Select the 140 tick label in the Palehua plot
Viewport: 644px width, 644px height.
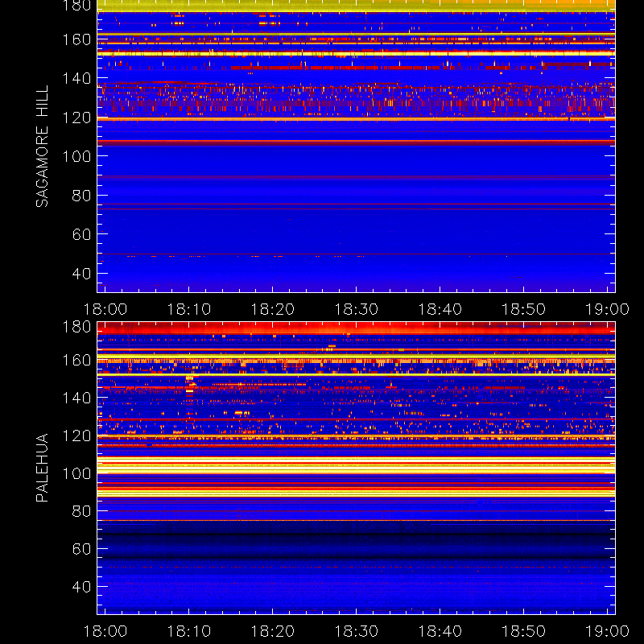pos(76,398)
